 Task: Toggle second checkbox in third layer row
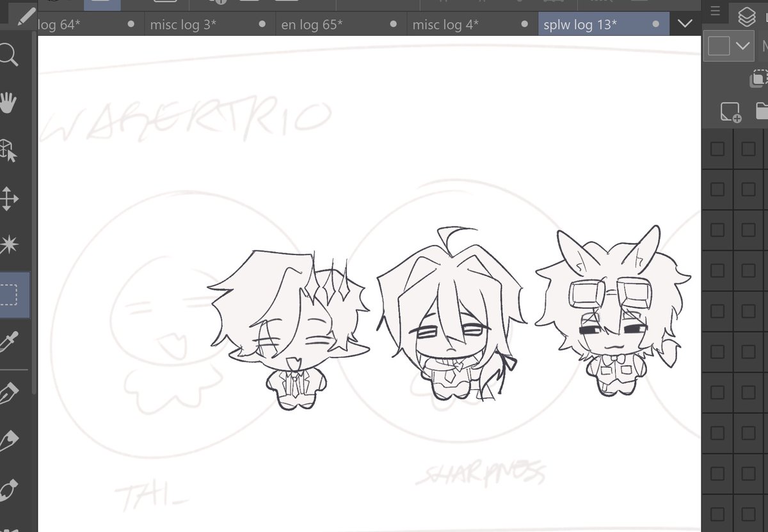[748, 230]
